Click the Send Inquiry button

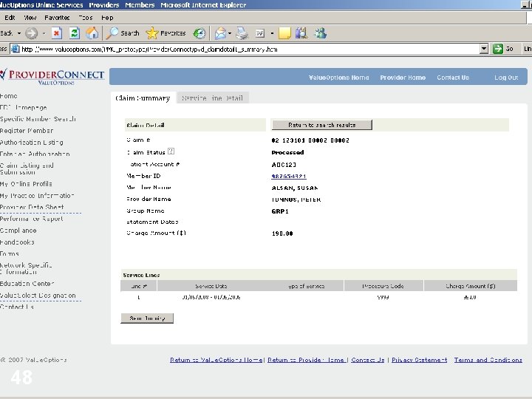147,318
